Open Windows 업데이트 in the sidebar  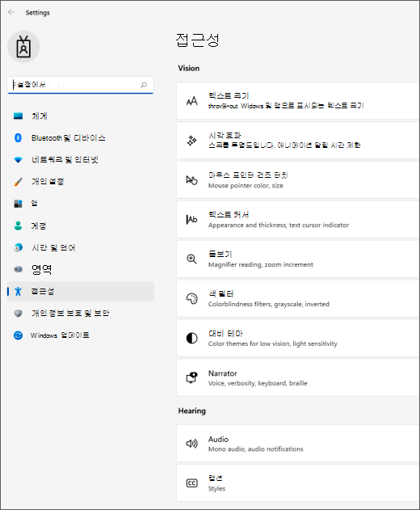click(80, 335)
